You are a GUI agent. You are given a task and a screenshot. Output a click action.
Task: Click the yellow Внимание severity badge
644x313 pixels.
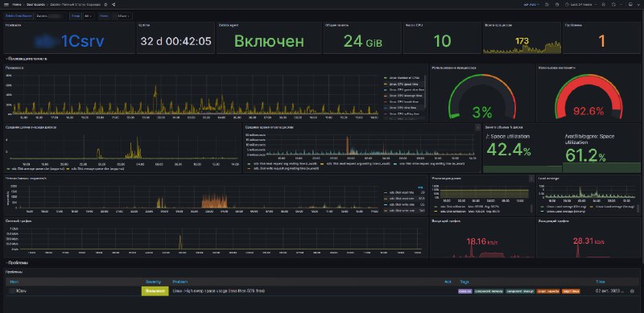tap(155, 291)
